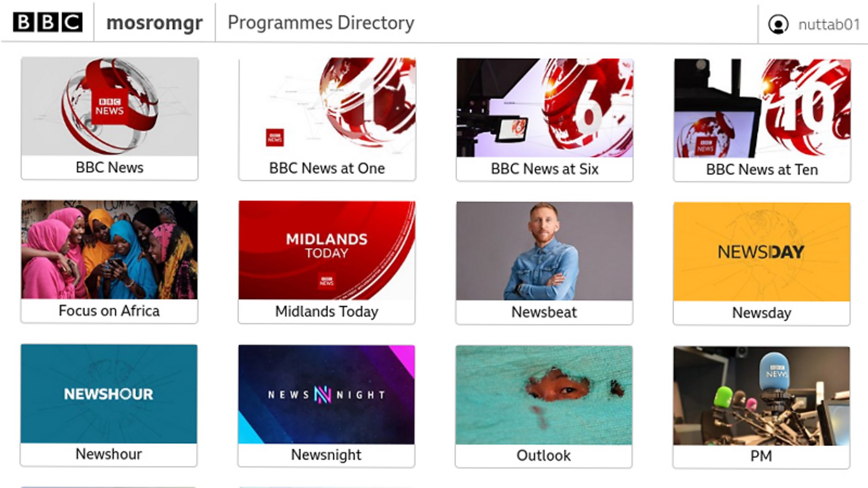The width and height of the screenshot is (868, 488).
Task: Click the mosromgr site title
Action: click(x=154, y=23)
